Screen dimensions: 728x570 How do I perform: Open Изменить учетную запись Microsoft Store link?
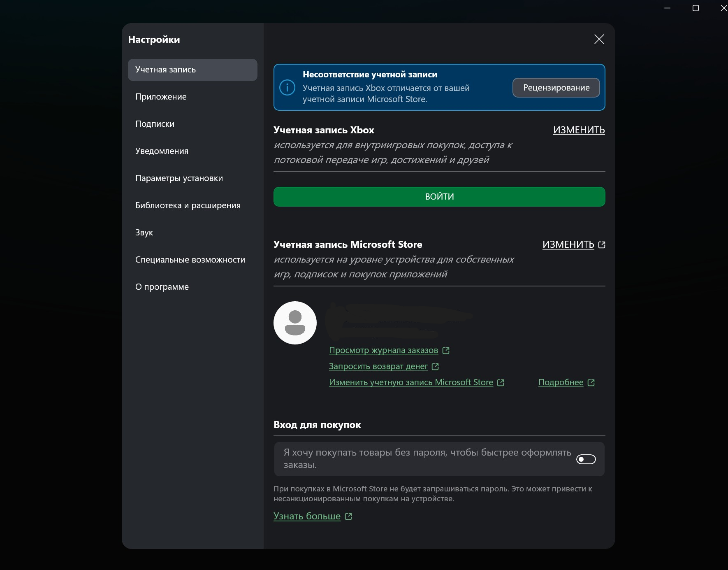coord(410,382)
